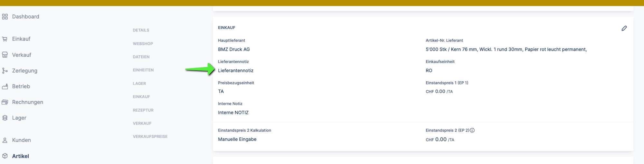Viewport: 644px width, 164px height.
Task: Click the BMZ Druck AG supplier name
Action: click(234, 50)
